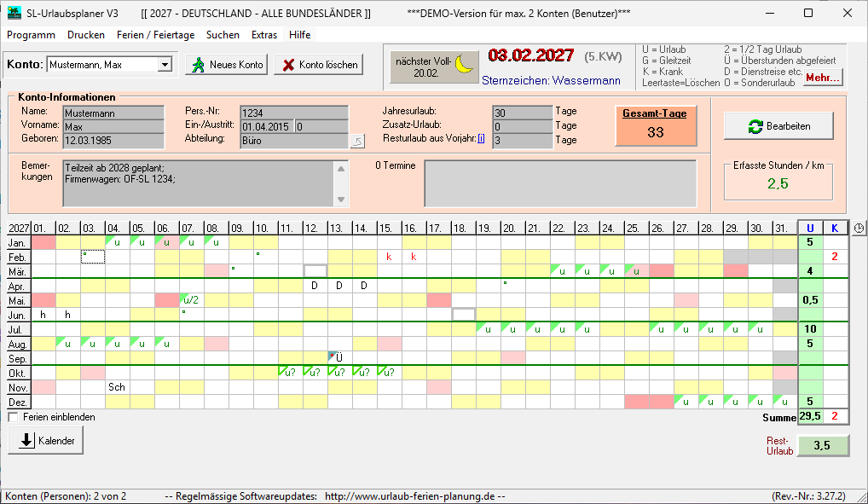
Task: Click the clock icon beside K column
Action: point(859,228)
